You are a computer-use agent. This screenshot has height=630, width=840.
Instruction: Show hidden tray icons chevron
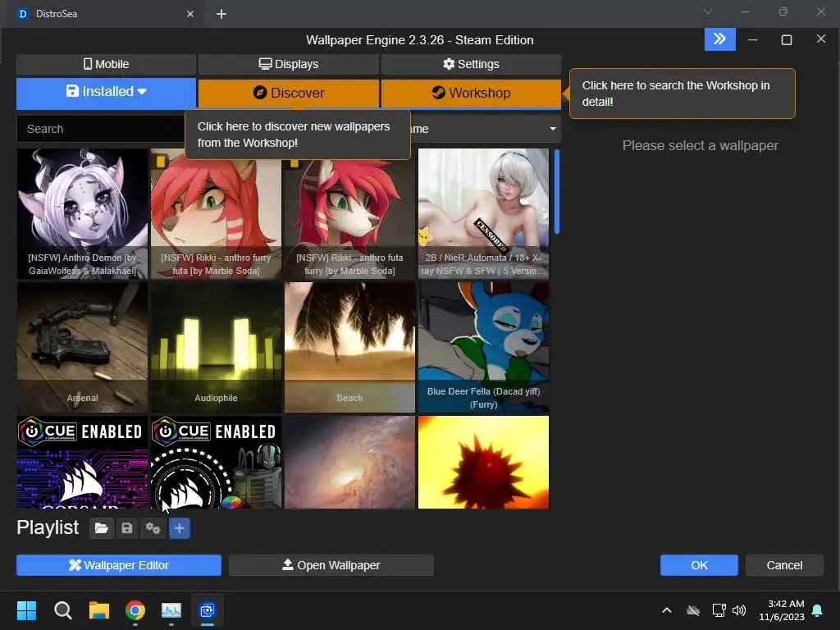pyautogui.click(x=667, y=610)
